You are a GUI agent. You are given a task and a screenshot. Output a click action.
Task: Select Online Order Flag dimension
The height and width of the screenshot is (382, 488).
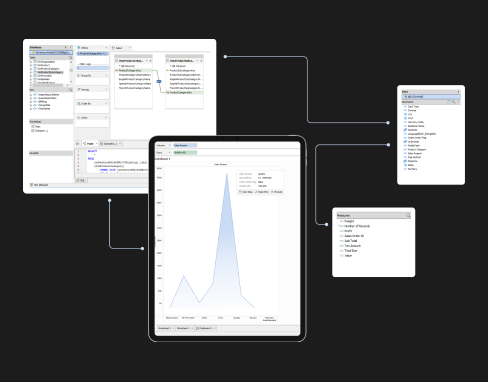[x=417, y=138]
